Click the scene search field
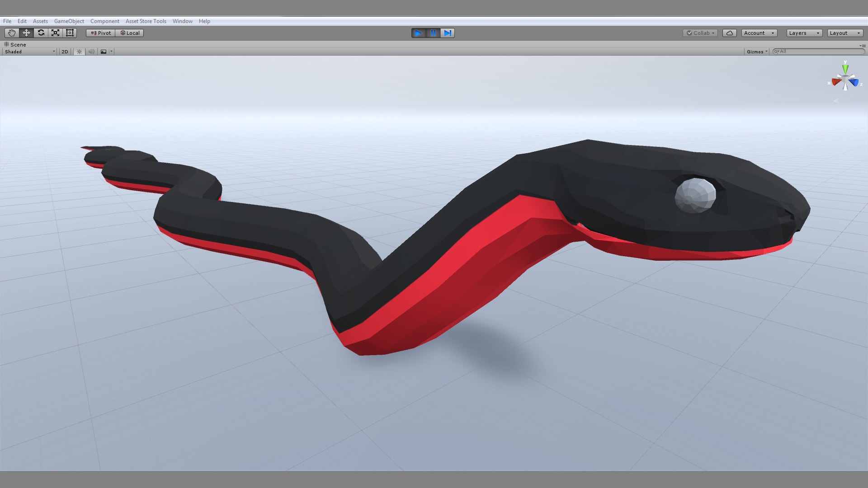Viewport: 868px width, 488px height. (x=819, y=52)
